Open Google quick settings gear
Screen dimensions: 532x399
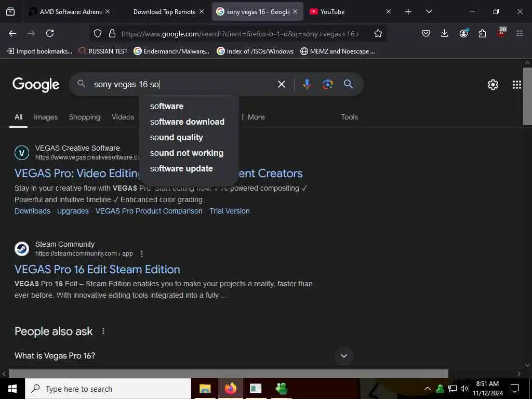493,85
